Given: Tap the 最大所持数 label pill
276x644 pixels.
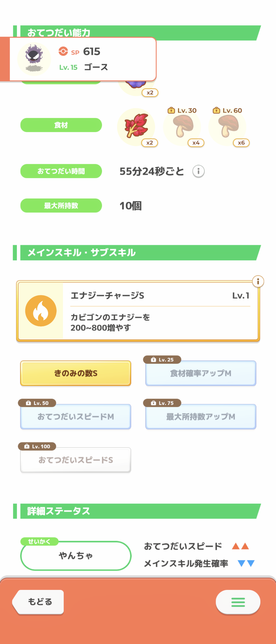Looking at the screenshot, I should click(x=61, y=205).
